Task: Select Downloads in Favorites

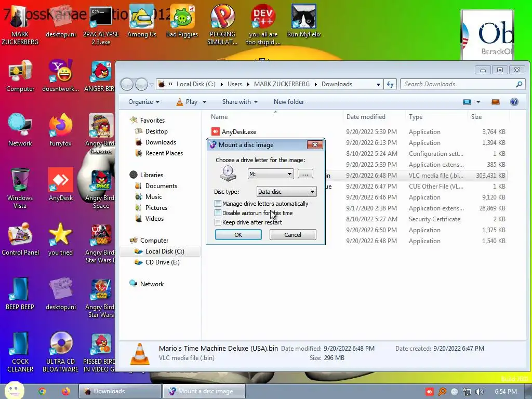Action: tap(161, 142)
